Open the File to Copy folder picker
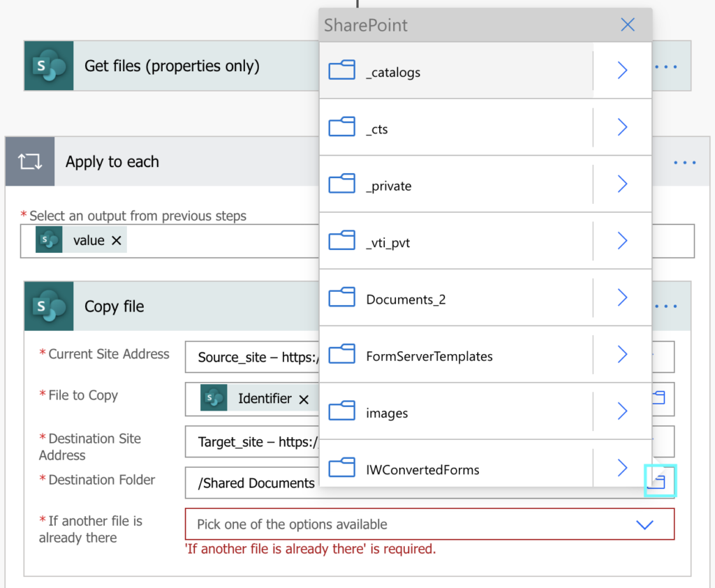Screen dimensions: 715x588 (659, 398)
